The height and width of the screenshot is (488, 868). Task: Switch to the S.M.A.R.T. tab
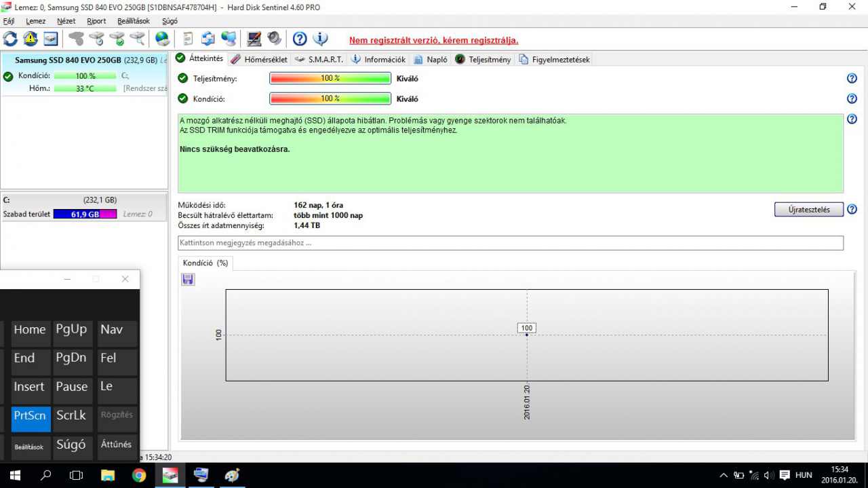tap(319, 60)
